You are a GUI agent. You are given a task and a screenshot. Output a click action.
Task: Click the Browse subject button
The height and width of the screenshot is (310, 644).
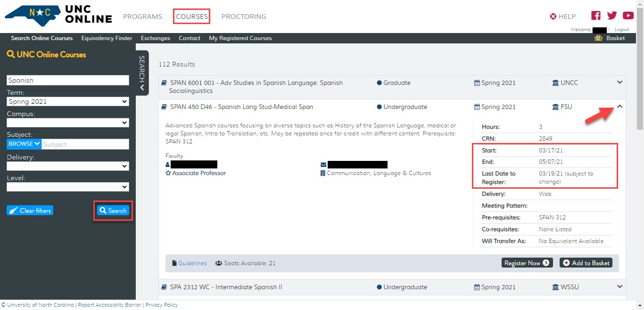[24, 144]
